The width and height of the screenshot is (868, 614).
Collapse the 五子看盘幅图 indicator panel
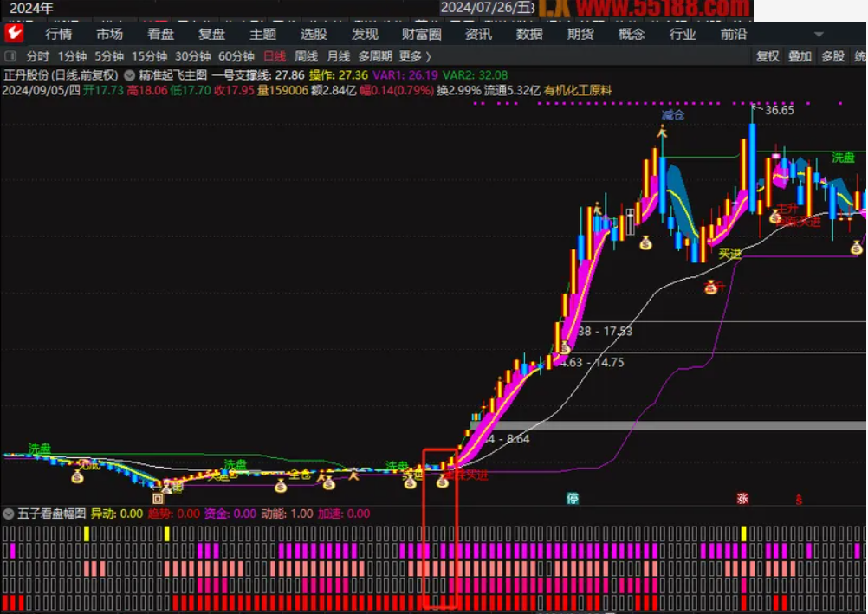9,514
